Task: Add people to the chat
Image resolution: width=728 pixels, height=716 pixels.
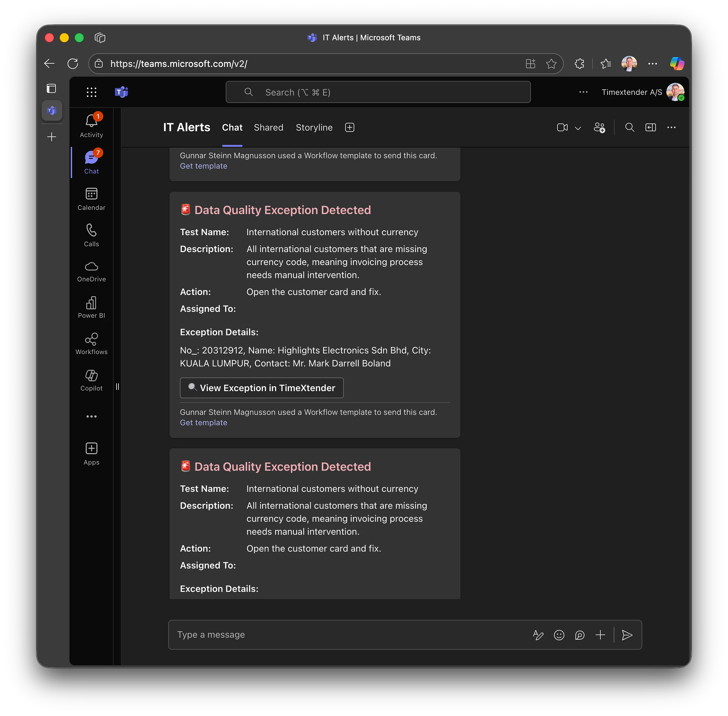Action: click(599, 127)
